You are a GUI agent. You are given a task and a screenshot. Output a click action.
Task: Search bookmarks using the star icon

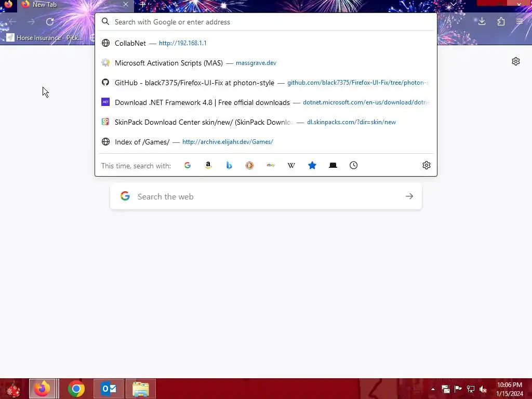tap(312, 165)
